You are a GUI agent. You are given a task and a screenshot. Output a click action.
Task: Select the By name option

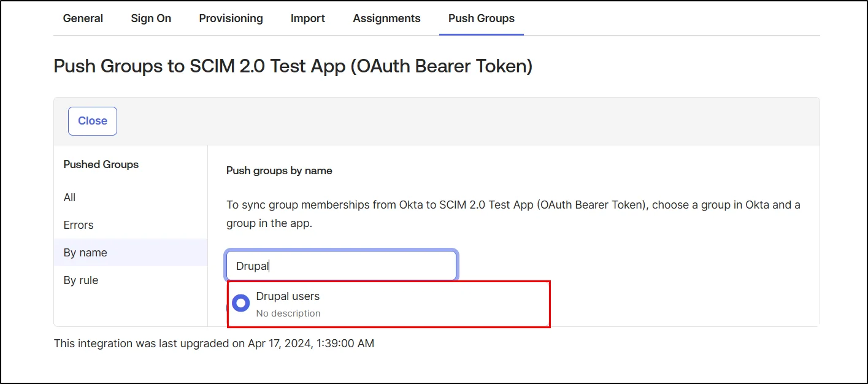[x=131, y=253]
